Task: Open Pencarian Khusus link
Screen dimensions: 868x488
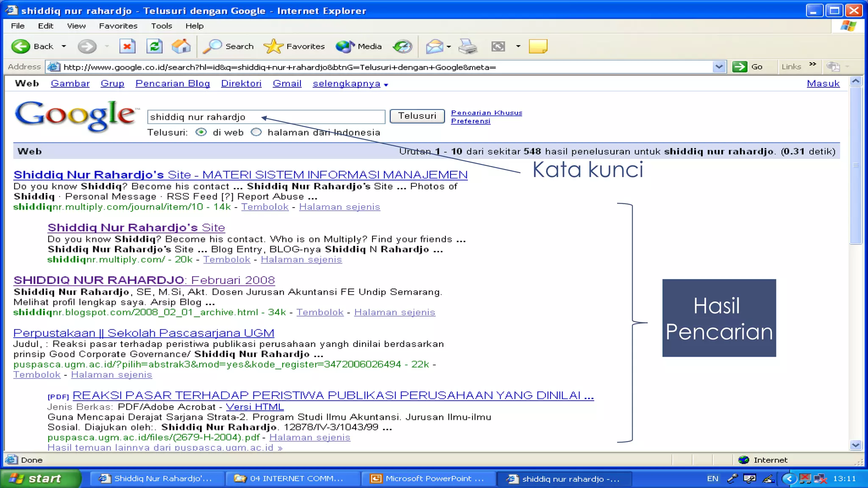Action: coord(487,113)
